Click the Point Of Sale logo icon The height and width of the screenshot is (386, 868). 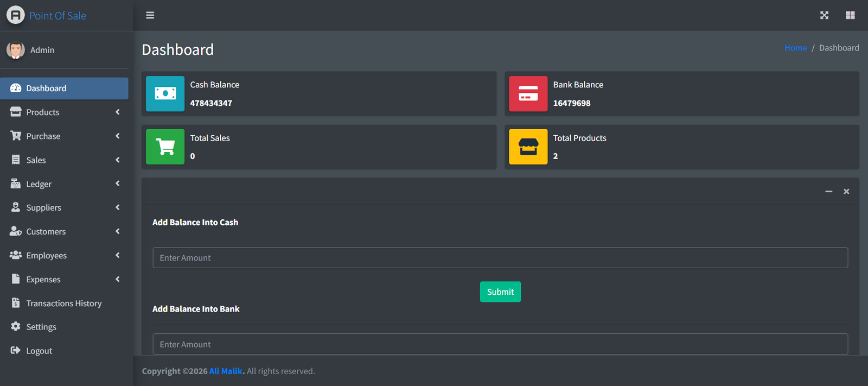coord(15,15)
